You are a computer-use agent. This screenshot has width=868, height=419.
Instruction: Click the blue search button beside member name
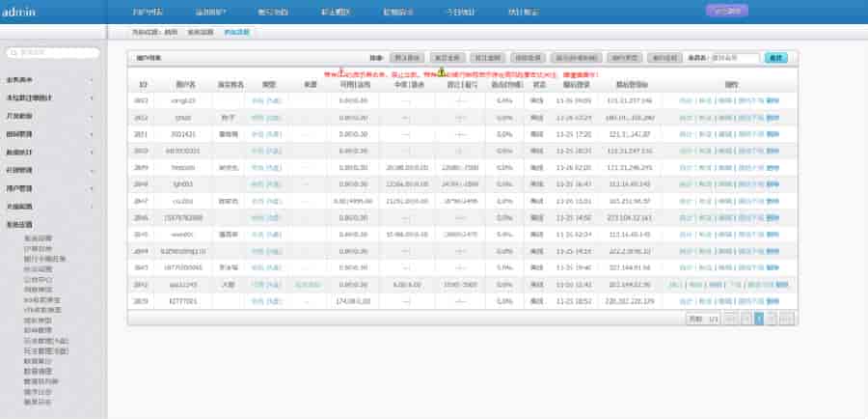pyautogui.click(x=775, y=58)
